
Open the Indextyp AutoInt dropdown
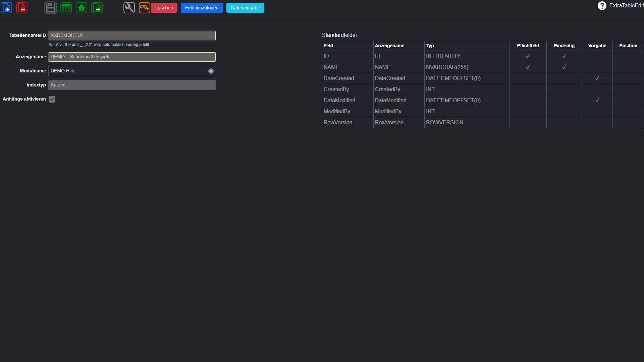[x=132, y=85]
